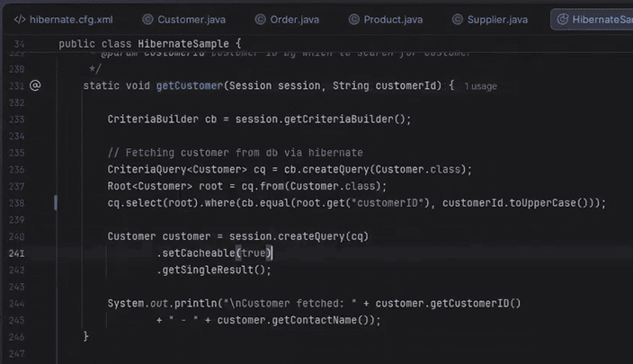Image resolution: width=633 pixels, height=364 pixels.
Task: Click the Product.java class icon
Action: pos(354,19)
